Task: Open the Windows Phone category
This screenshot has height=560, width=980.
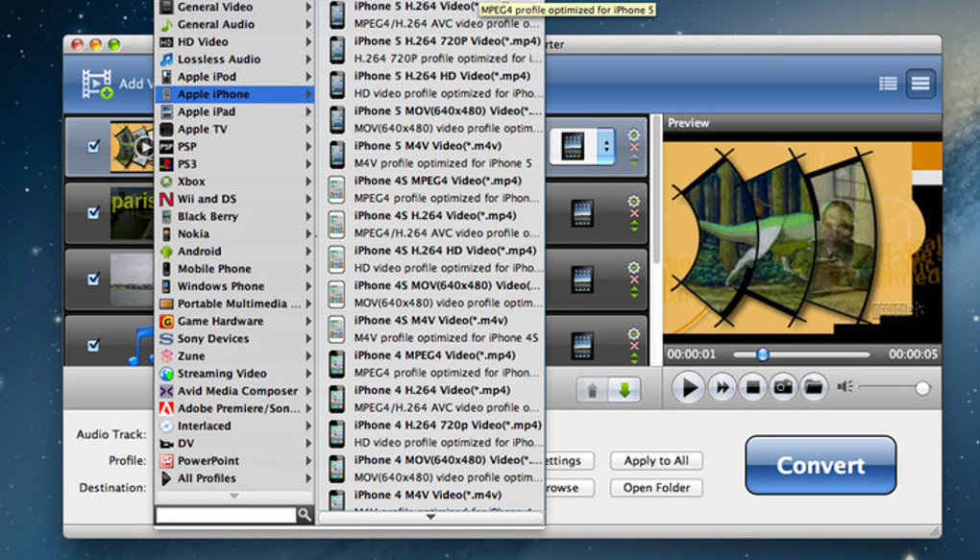Action: pyautogui.click(x=235, y=286)
